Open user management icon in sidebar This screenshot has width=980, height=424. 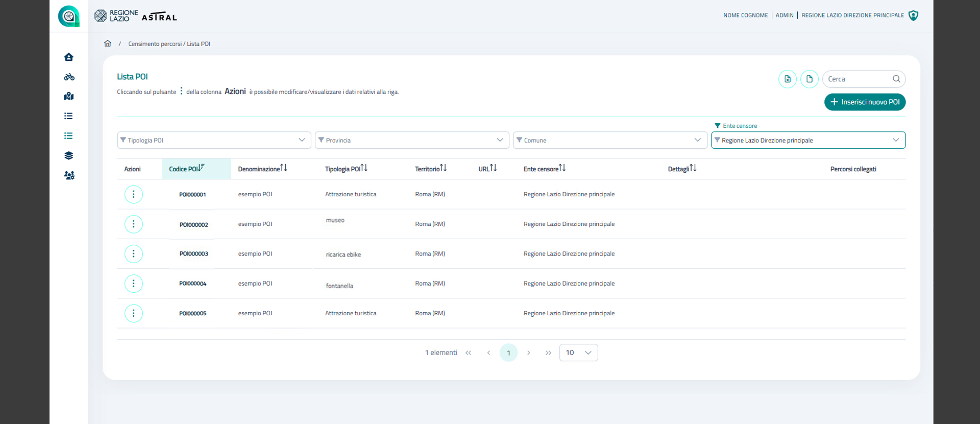(x=69, y=175)
